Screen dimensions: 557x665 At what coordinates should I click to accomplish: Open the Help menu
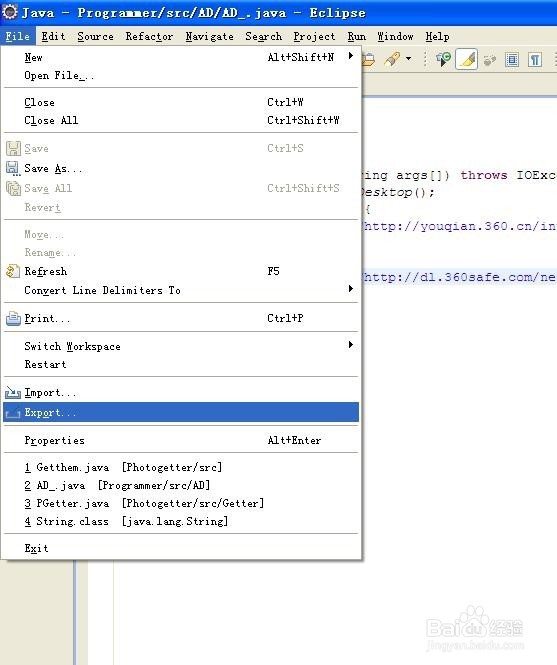(437, 36)
